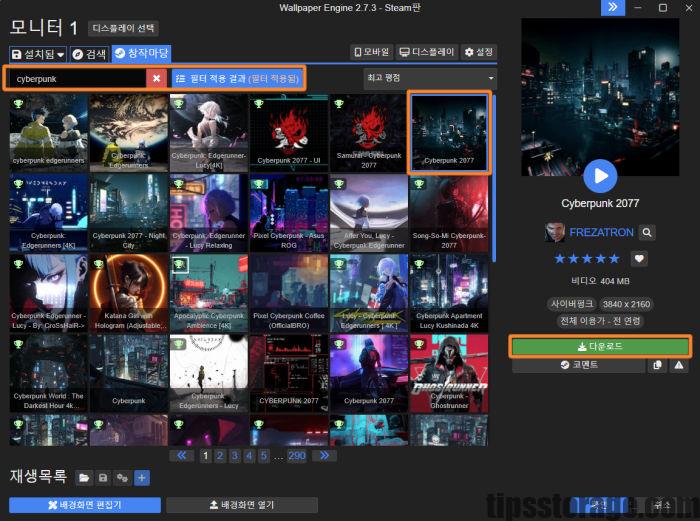The width and height of the screenshot is (700, 521).
Task: Add wallpaper to playlist with plus icon
Action: tap(142, 478)
